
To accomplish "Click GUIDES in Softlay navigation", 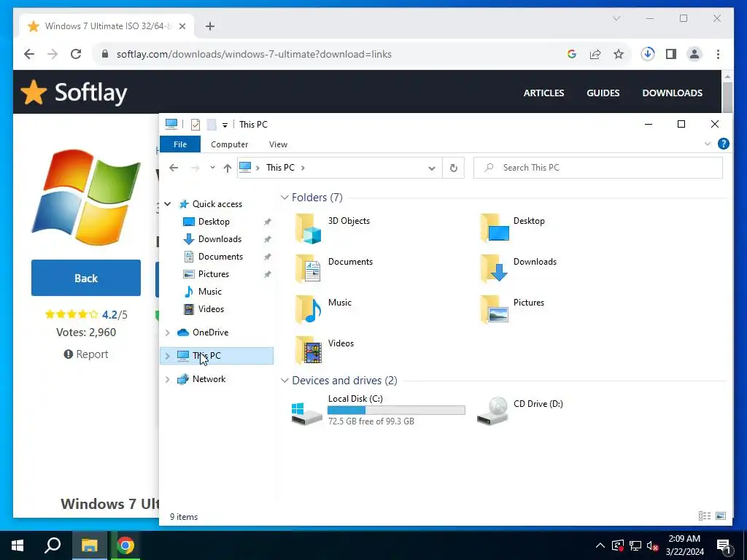I will 603,93.
